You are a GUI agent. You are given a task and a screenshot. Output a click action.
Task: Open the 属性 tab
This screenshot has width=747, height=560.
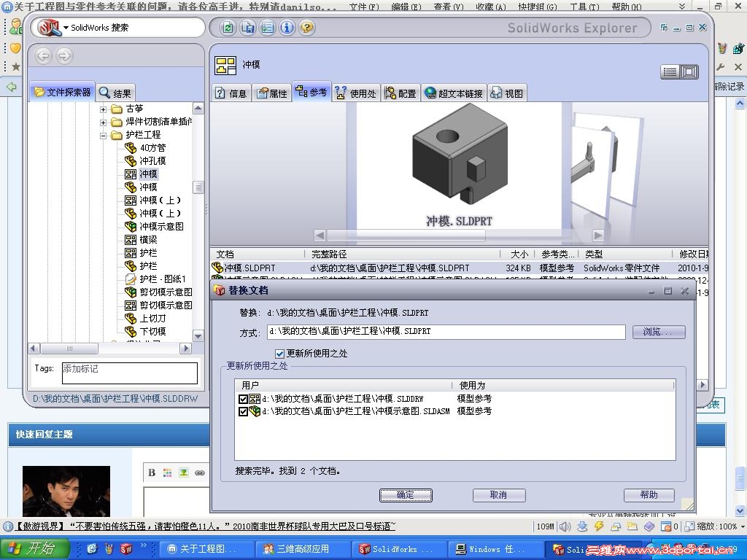point(272,93)
